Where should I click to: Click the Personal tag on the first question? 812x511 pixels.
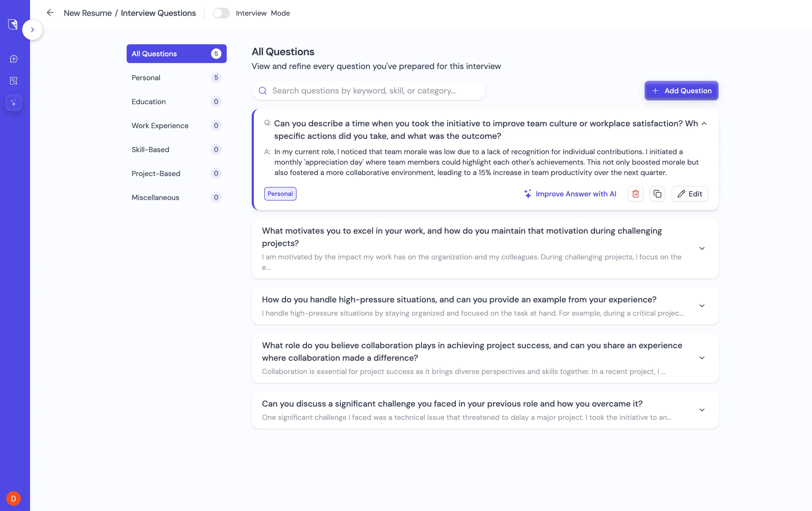[x=280, y=194]
